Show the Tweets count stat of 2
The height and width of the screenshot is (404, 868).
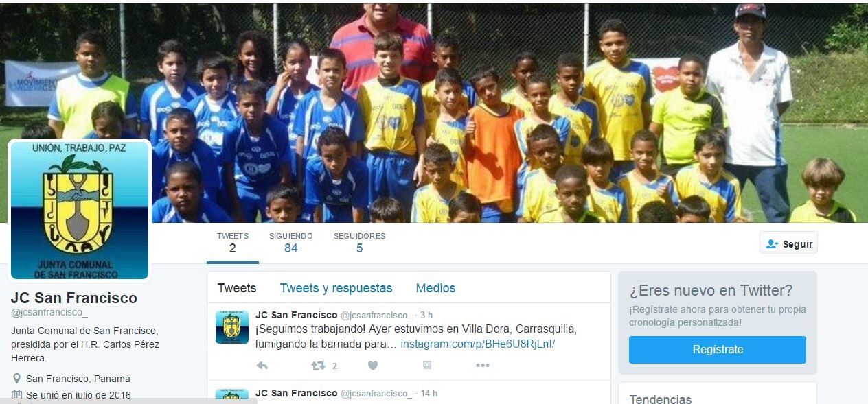(x=233, y=243)
